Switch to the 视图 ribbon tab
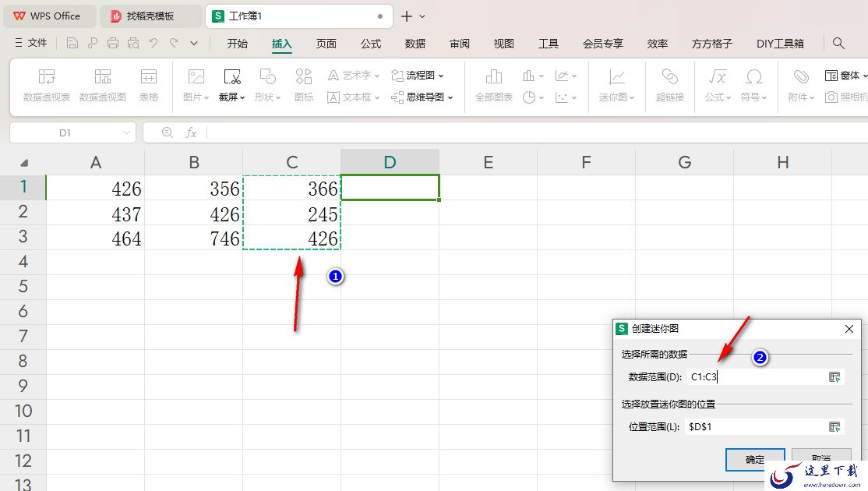The height and width of the screenshot is (491, 868). point(504,44)
